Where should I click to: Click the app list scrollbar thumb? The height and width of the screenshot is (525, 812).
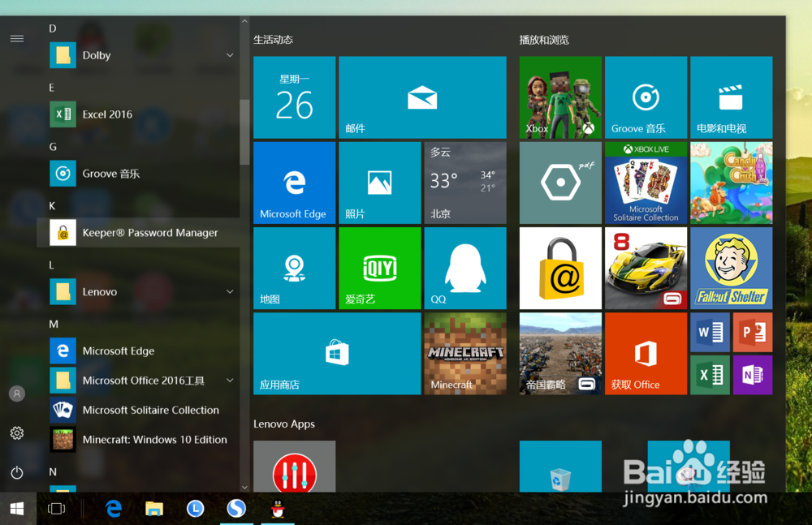244,132
